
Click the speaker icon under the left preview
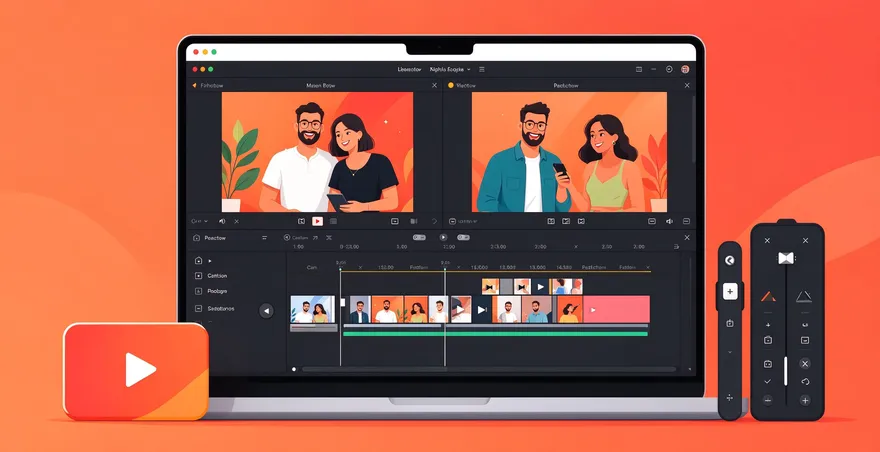click(222, 222)
